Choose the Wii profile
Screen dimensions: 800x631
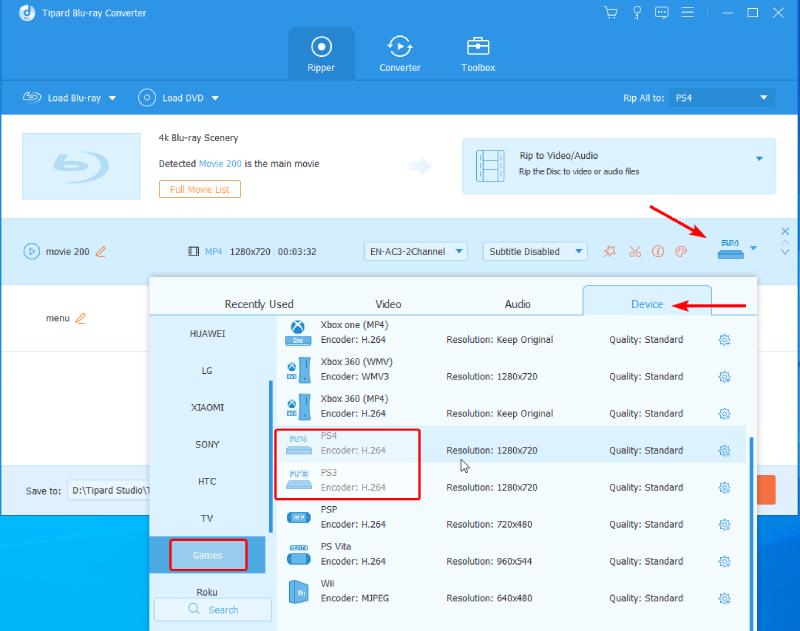(511, 591)
